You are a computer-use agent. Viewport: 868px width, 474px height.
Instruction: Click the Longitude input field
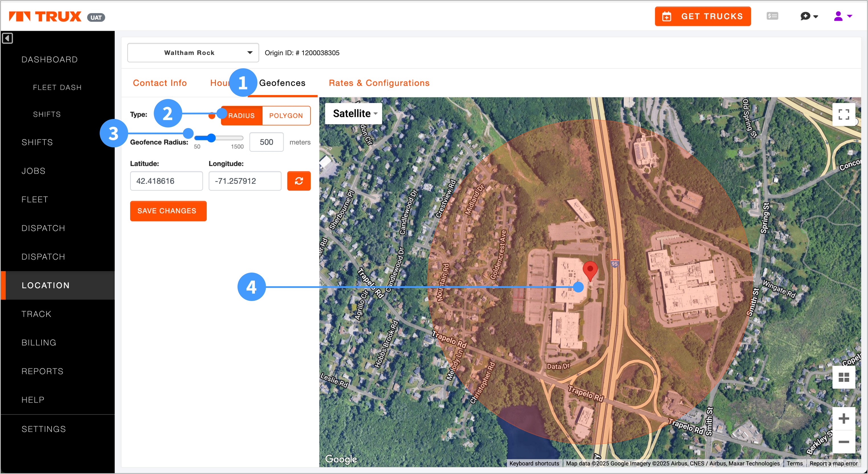click(x=245, y=181)
